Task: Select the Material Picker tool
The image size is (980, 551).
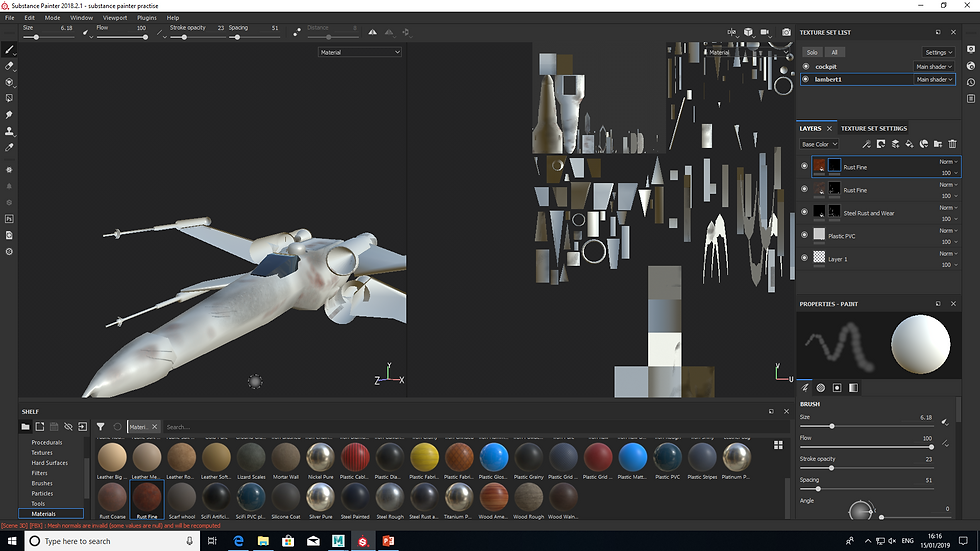Action: pyautogui.click(x=9, y=147)
